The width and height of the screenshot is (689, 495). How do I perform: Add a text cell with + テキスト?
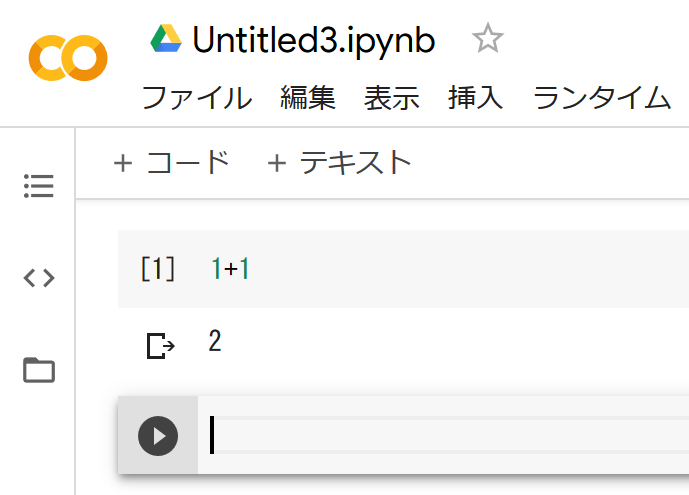(x=340, y=162)
